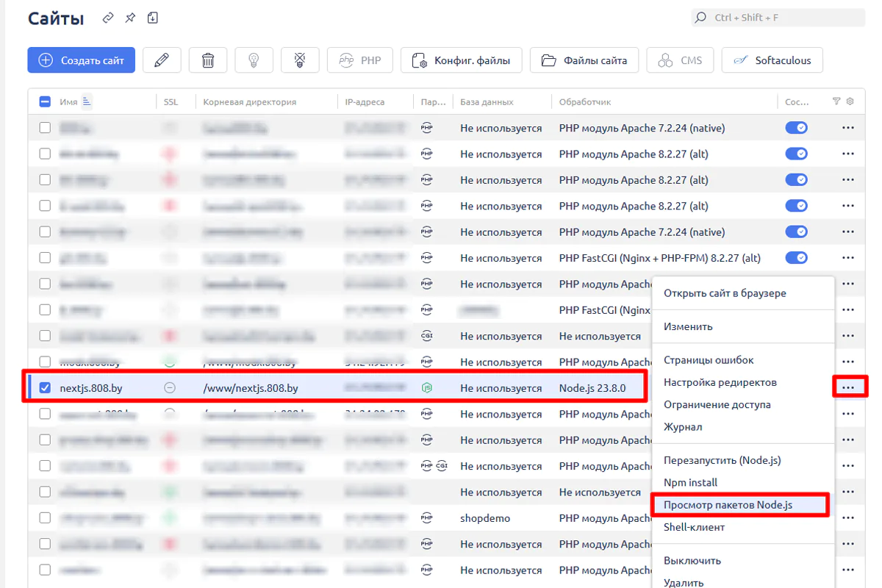Image resolution: width=882 pixels, height=588 pixels.
Task: Open Конфиг. файлы button
Action: click(461, 60)
